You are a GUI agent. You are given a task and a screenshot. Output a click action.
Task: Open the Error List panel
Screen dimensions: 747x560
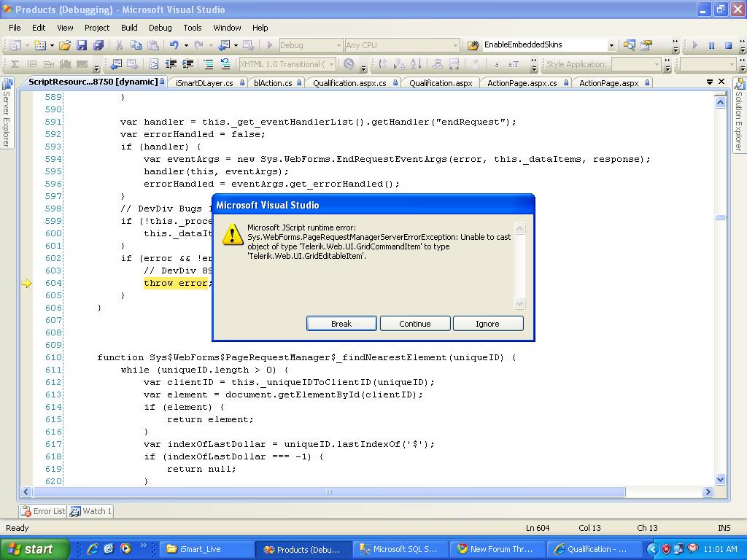point(43,511)
